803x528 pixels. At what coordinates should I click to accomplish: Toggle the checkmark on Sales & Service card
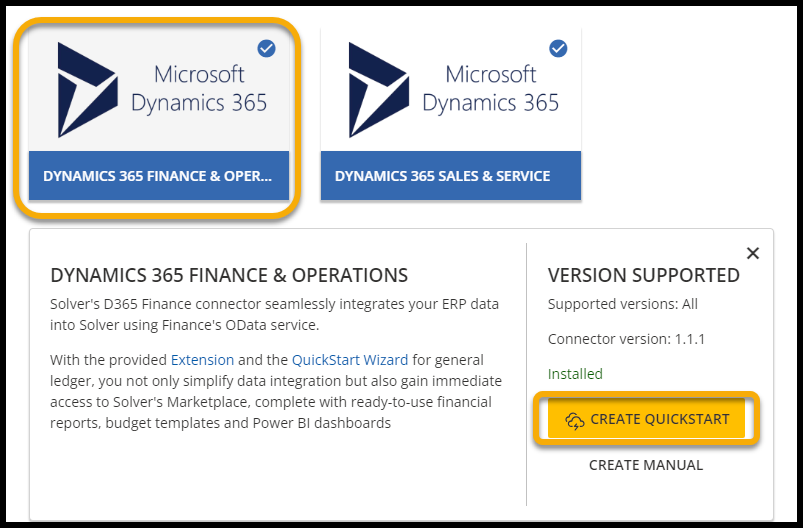[x=559, y=48]
